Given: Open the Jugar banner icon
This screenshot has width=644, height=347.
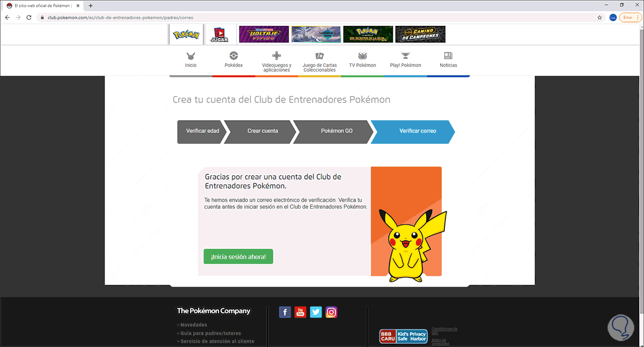Looking at the screenshot, I should [x=219, y=34].
